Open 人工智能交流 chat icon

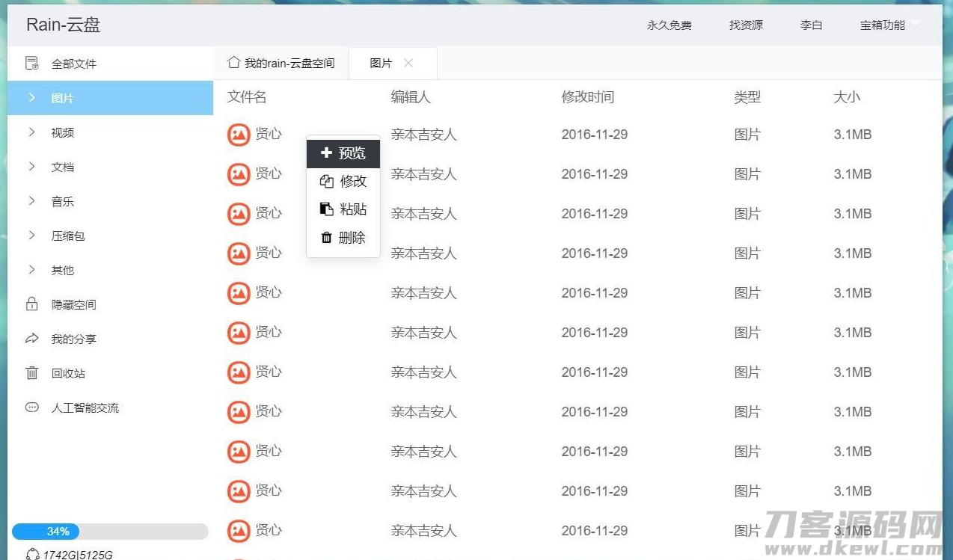click(x=32, y=407)
